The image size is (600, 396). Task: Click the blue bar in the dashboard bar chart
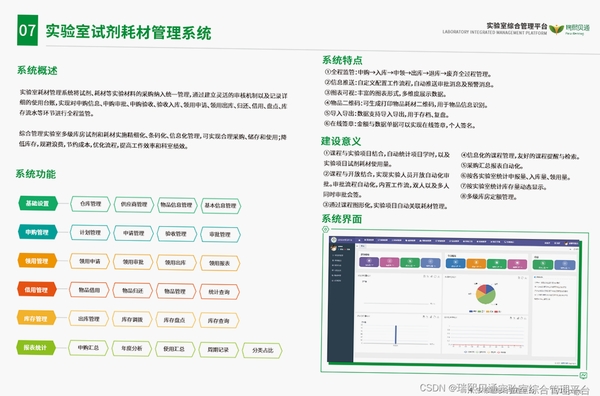click(x=396, y=334)
